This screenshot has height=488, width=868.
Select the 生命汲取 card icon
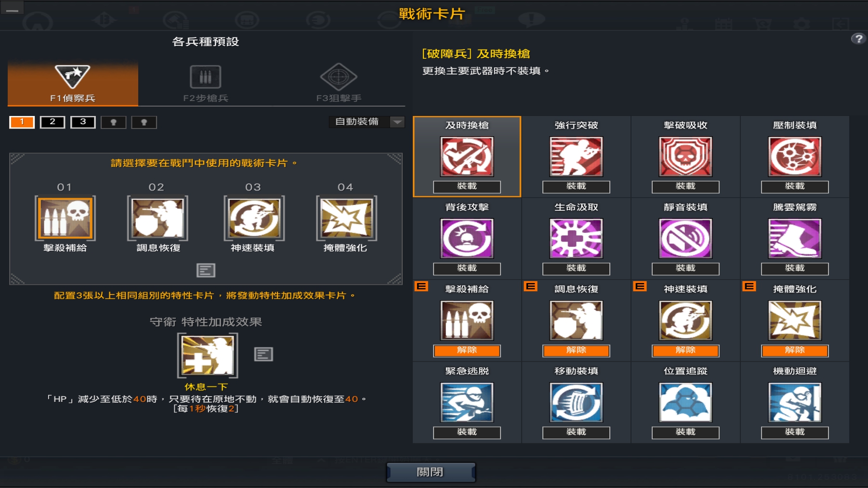click(x=576, y=238)
